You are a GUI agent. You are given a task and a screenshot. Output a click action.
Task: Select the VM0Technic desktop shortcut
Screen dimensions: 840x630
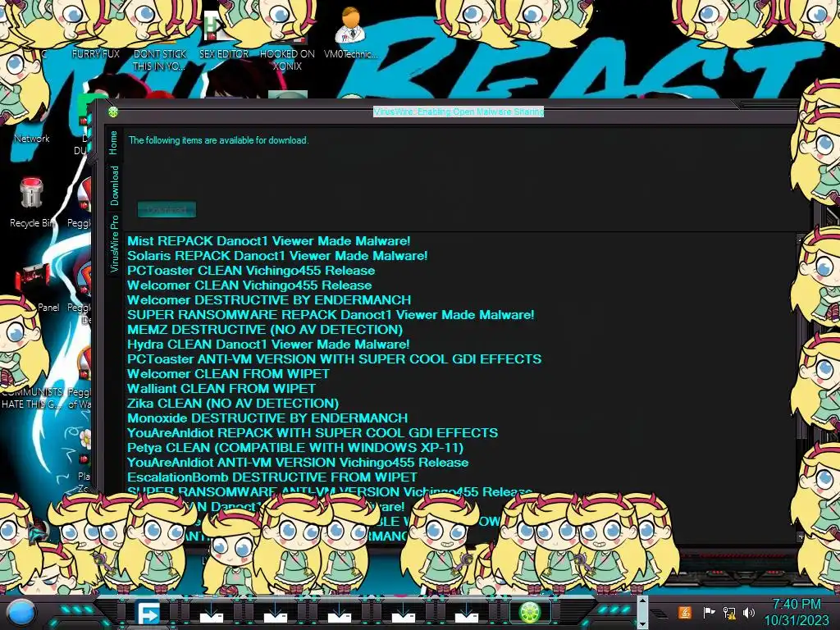[x=351, y=33]
